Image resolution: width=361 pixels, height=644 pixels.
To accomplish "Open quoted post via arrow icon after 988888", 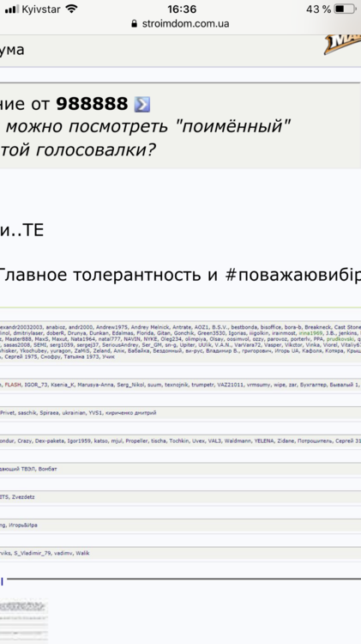I will (x=142, y=104).
